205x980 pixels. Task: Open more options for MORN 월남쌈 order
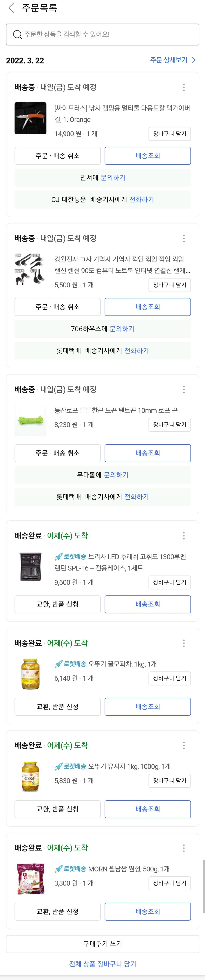[184, 848]
